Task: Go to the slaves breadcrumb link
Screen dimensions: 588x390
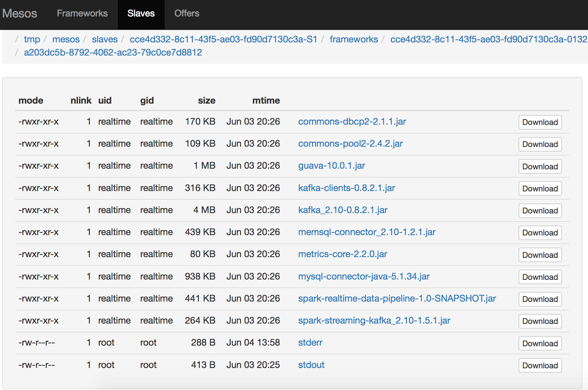Action: coord(104,39)
